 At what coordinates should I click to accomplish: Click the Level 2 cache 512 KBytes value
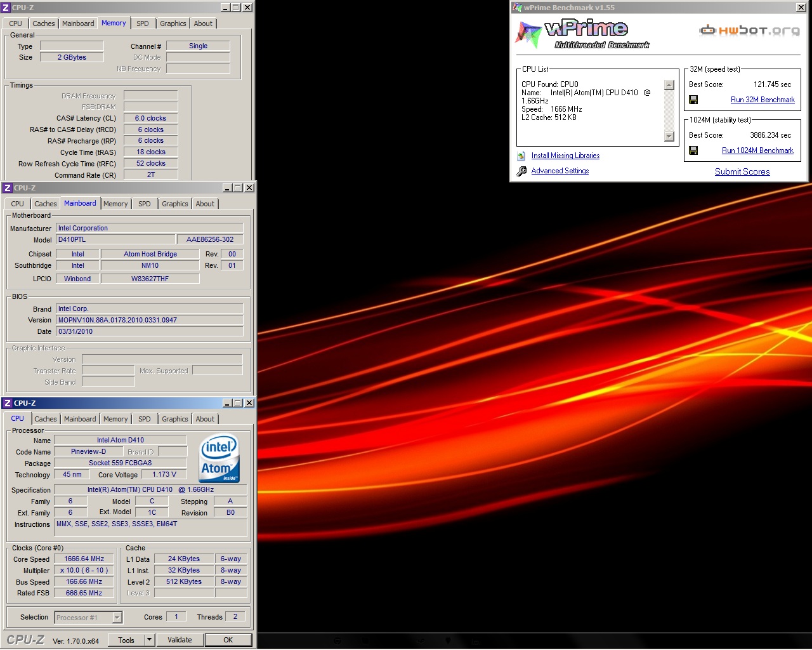(184, 581)
